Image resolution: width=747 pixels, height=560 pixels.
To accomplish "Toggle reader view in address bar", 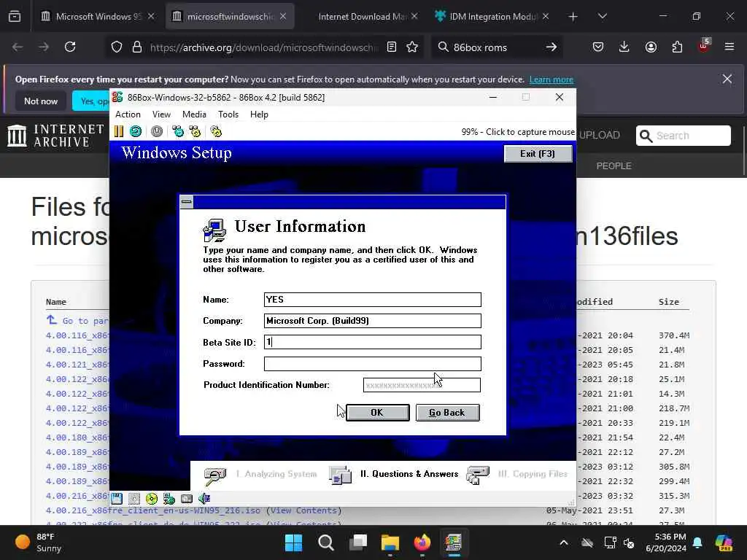I will (x=392, y=47).
